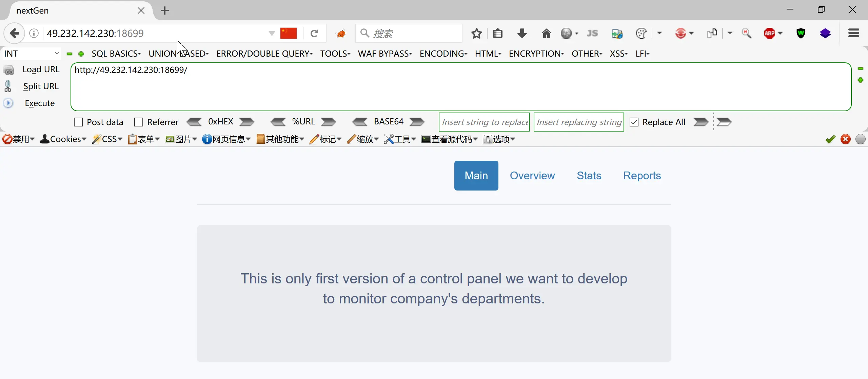
Task: Enable the Post data checkbox
Action: [x=78, y=122]
